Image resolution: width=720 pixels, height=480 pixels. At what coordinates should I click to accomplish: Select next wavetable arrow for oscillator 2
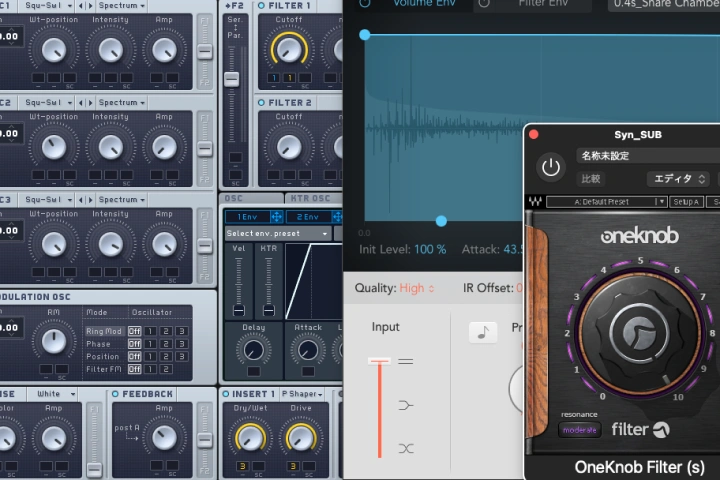[90, 102]
